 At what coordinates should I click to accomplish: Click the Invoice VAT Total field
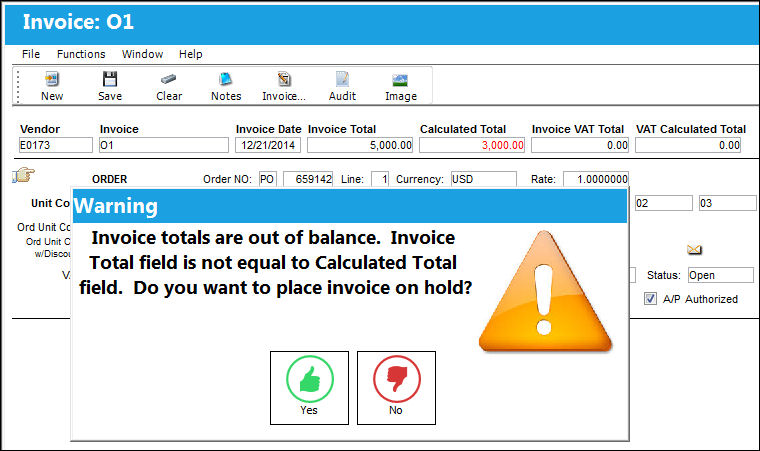coord(580,145)
